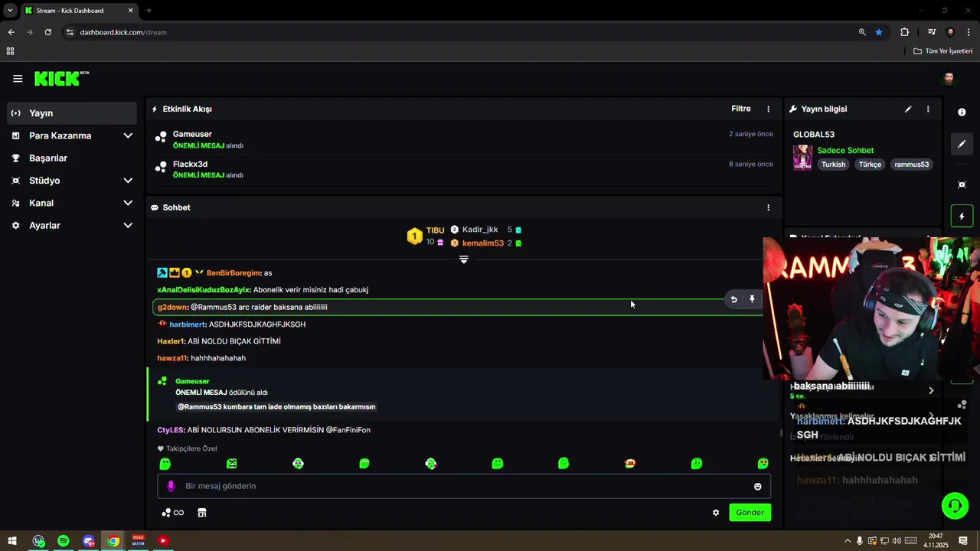The width and height of the screenshot is (980, 551).
Task: Show hidden system tray icons
Action: coord(847,541)
